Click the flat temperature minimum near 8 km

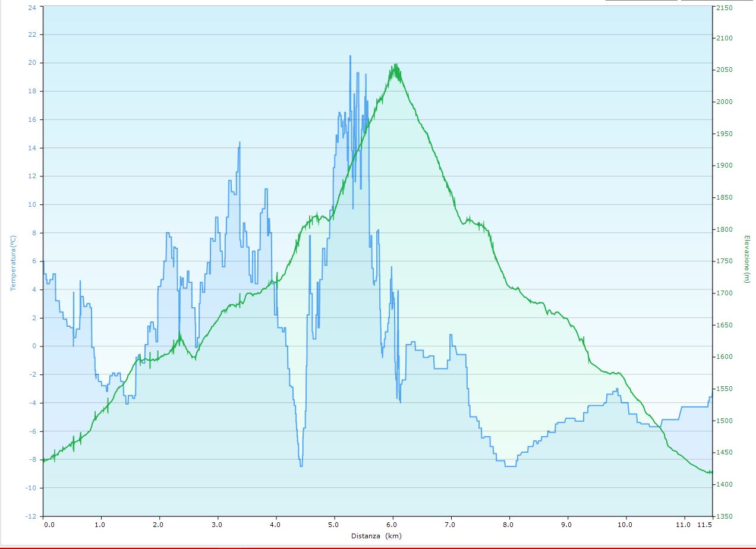(x=510, y=466)
